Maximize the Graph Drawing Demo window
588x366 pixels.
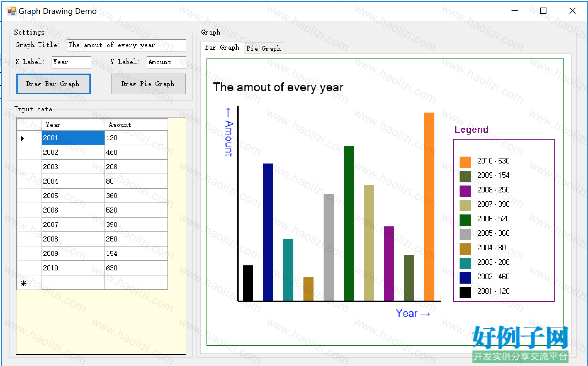(x=543, y=11)
